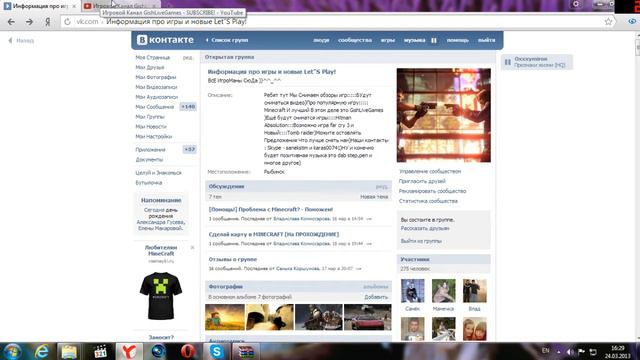Open the red car photo thumbnail
This screenshot has width=640, height=360.
click(x=367, y=317)
